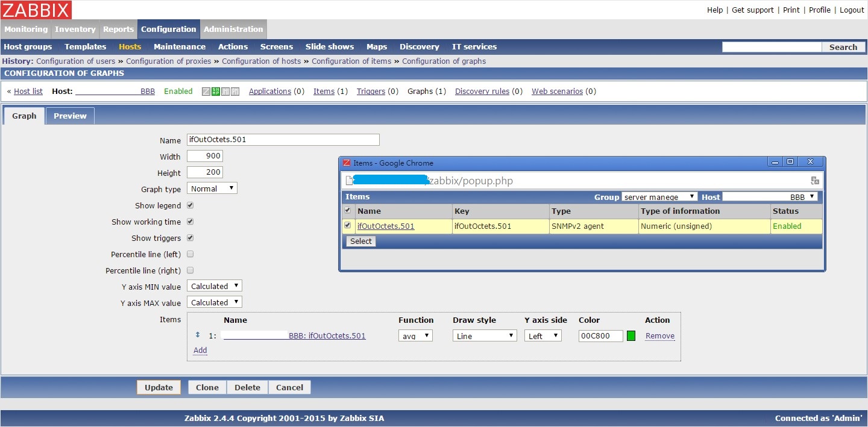Maximize the Items popup window

(x=790, y=161)
